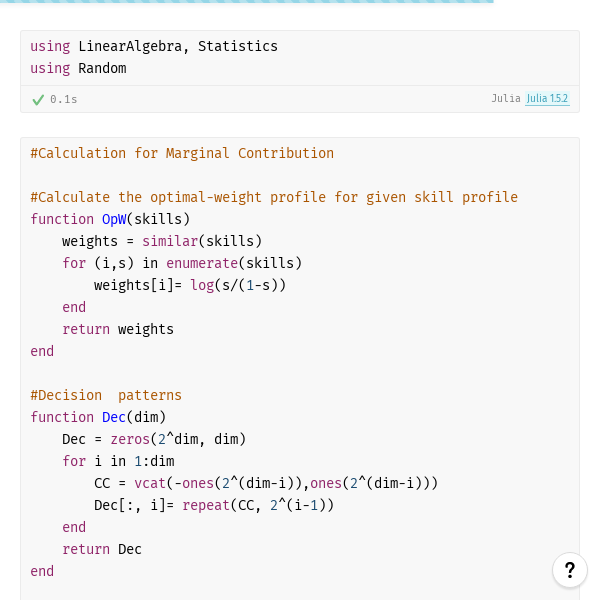This screenshot has height=600, width=600.
Task: Place cursor on using LinearAlgebra, Statistics line
Action: click(154, 46)
